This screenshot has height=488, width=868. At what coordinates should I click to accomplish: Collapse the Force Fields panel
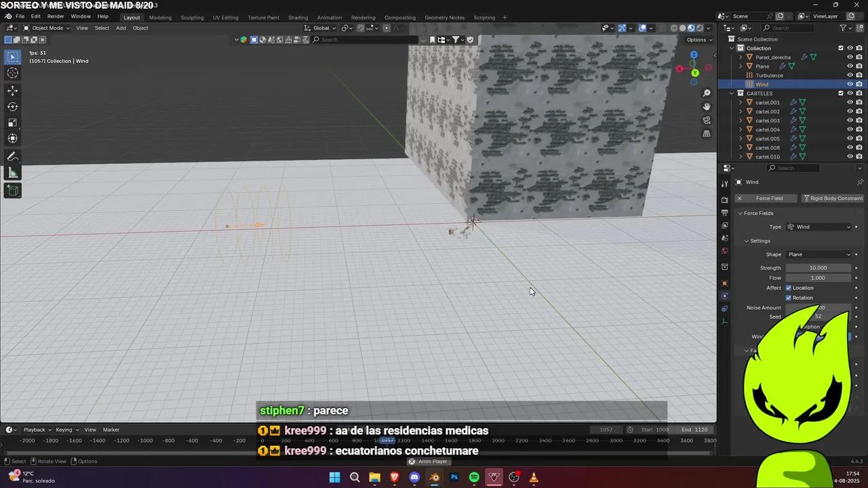741,213
